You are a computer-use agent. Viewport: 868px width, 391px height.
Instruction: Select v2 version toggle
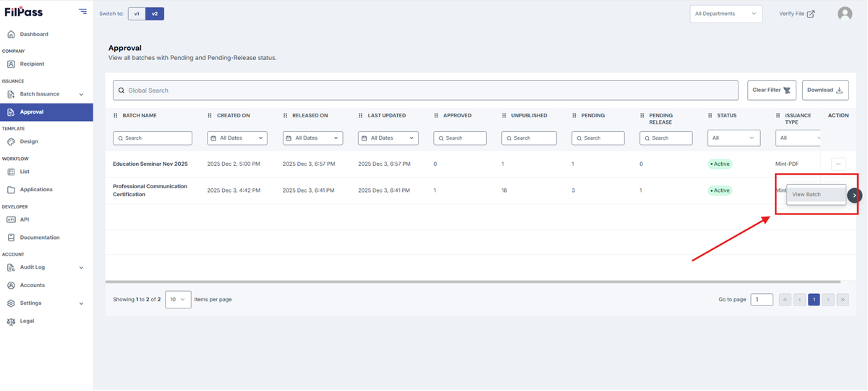pyautogui.click(x=155, y=14)
